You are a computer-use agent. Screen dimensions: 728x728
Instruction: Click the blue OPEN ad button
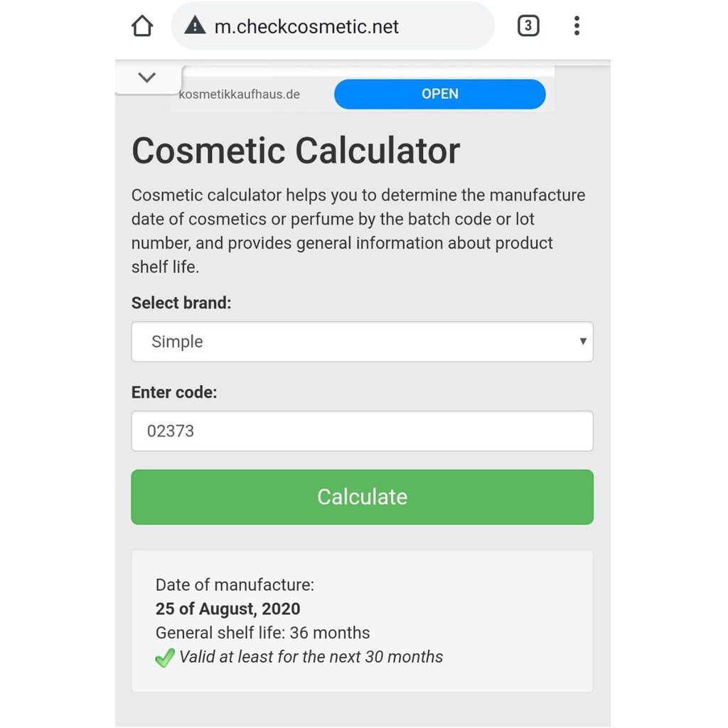[439, 94]
